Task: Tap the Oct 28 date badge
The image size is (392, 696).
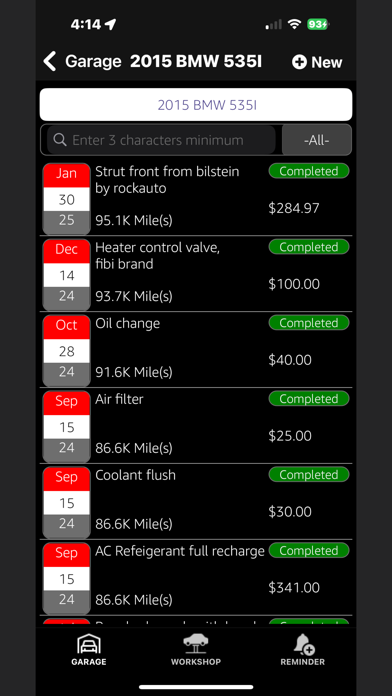Action: (x=67, y=351)
